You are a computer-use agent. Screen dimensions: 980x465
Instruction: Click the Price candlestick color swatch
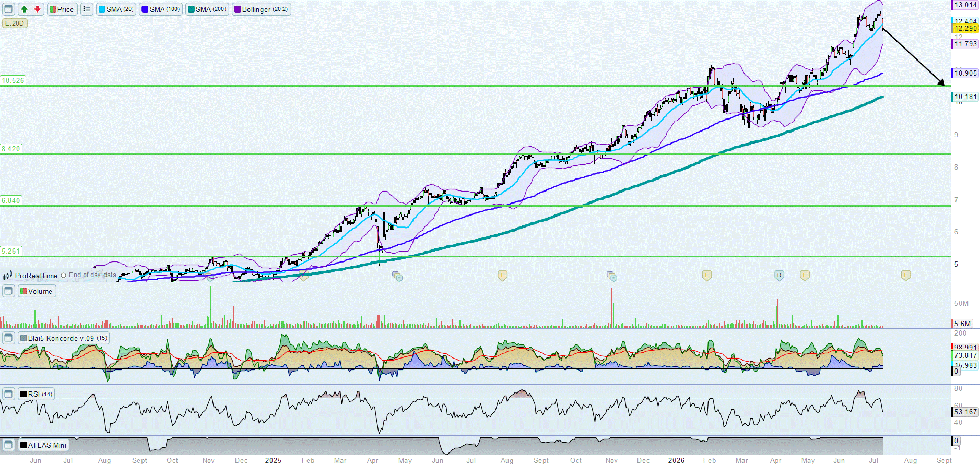tap(53, 9)
